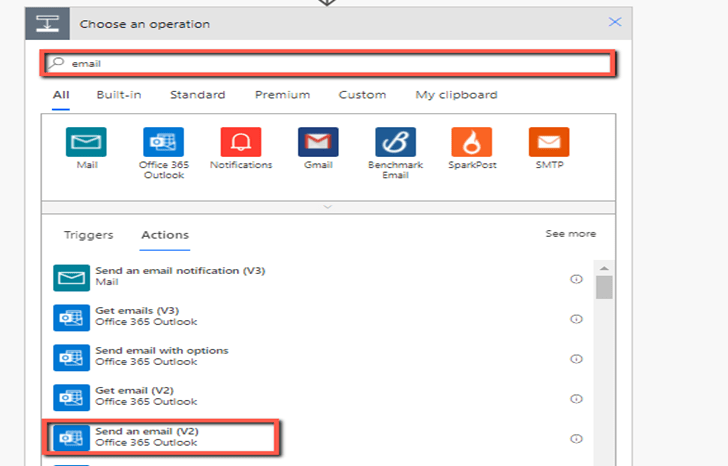The image size is (728, 466).
Task: Close the Choose an operation panel
Action: tap(615, 22)
